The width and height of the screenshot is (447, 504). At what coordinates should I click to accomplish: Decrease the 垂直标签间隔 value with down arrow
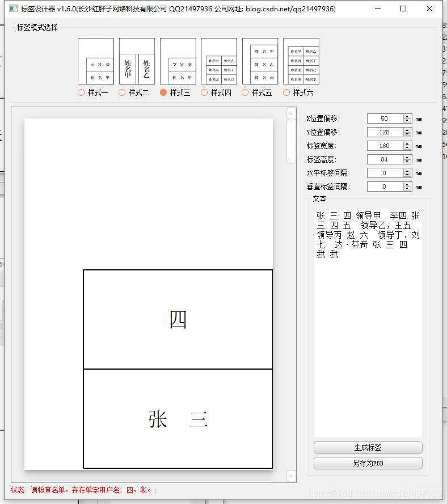pyautogui.click(x=407, y=189)
